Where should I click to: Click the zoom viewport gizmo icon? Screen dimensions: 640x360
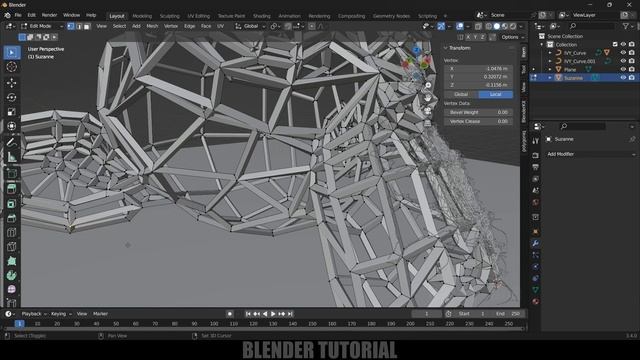[428, 85]
